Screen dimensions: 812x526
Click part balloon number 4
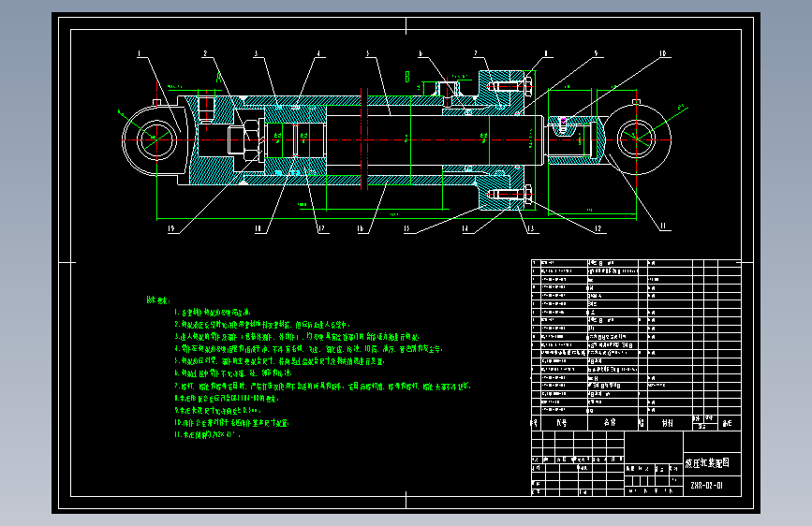[x=318, y=53]
